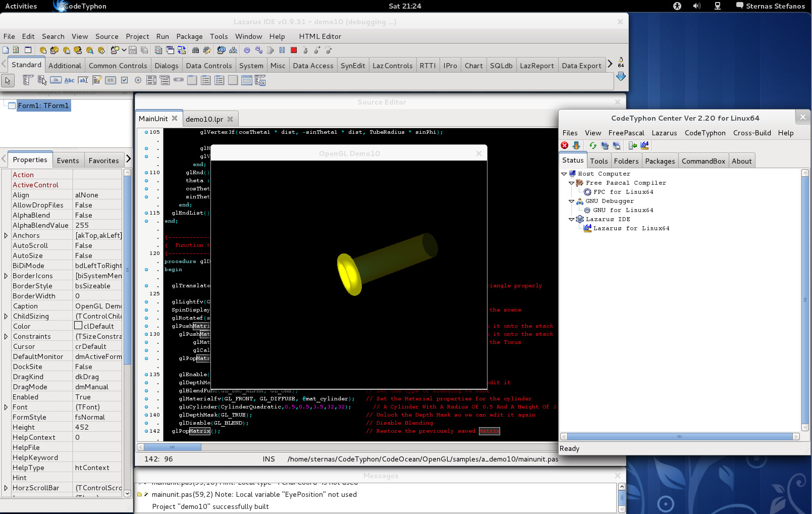Stop debugging with the red square
812x514 pixels.
294,50
